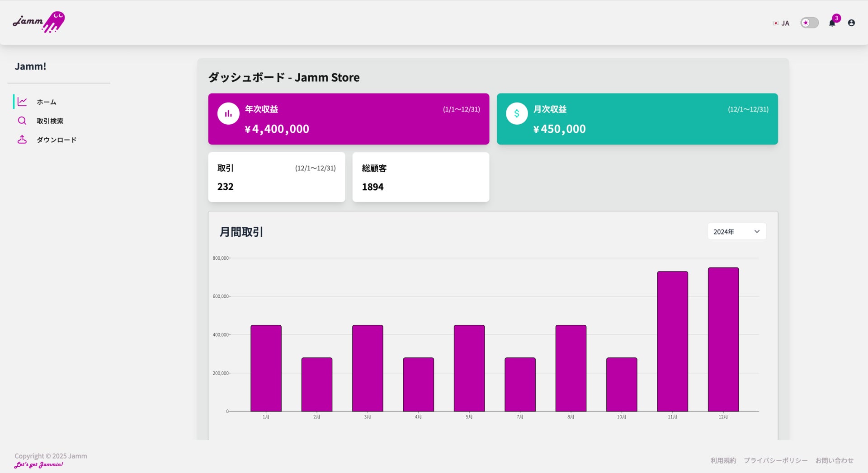Select the 7月 bar in the chart

pos(520,384)
